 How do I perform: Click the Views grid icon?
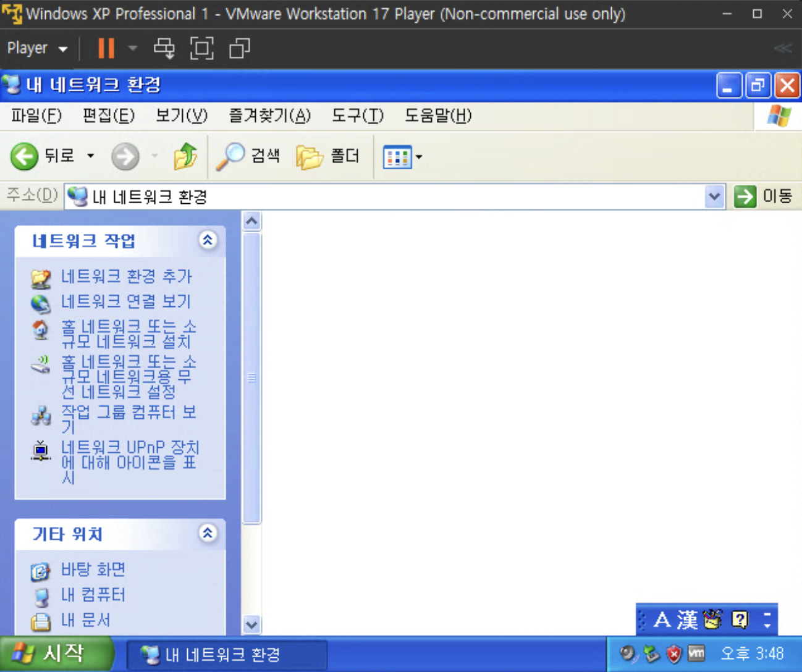(397, 157)
